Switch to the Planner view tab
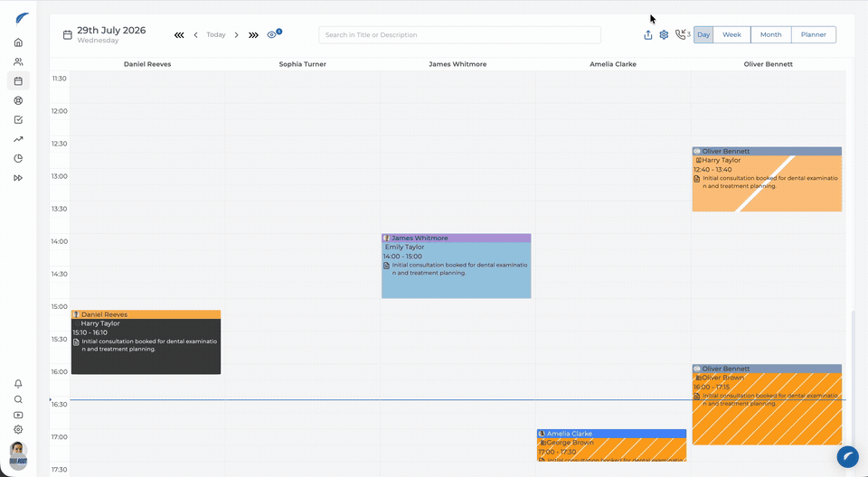The width and height of the screenshot is (868, 477). pos(813,34)
